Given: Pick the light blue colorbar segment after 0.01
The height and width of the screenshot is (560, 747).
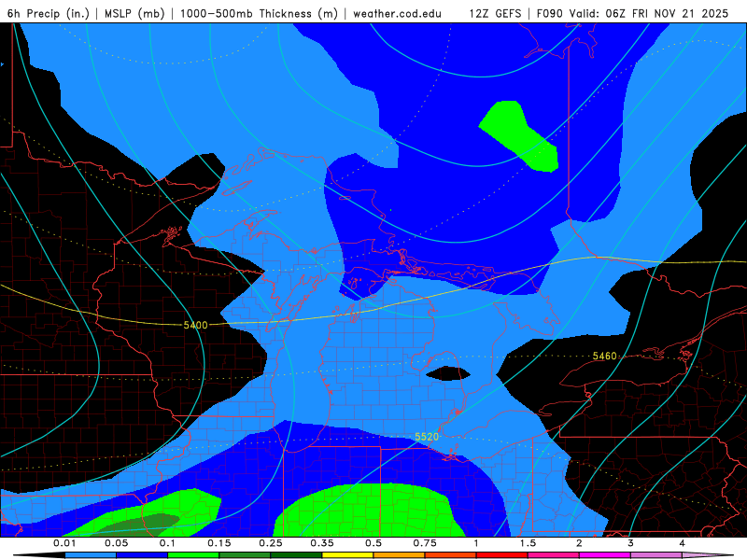Looking at the screenshot, I should [x=91, y=555].
